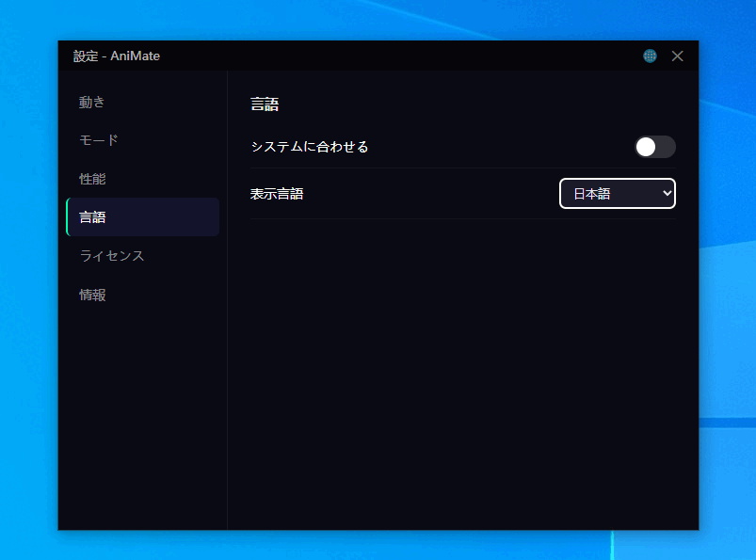Select the 言語 sidebar item
The image size is (756, 560).
click(143, 216)
